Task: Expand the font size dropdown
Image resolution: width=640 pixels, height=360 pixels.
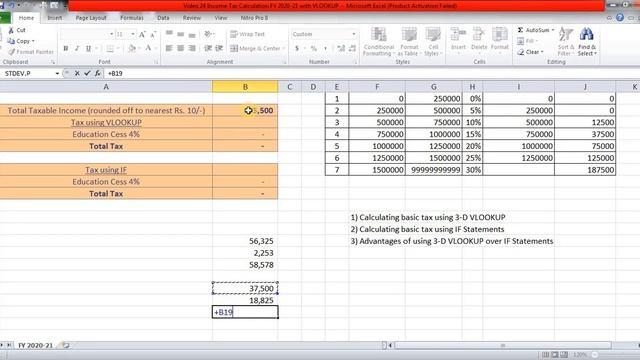Action: pos(133,34)
